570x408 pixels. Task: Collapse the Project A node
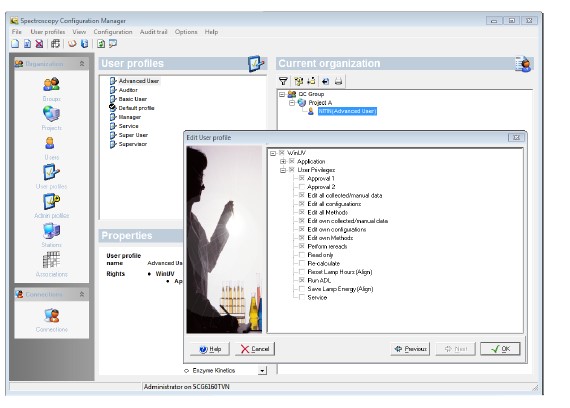coord(292,103)
